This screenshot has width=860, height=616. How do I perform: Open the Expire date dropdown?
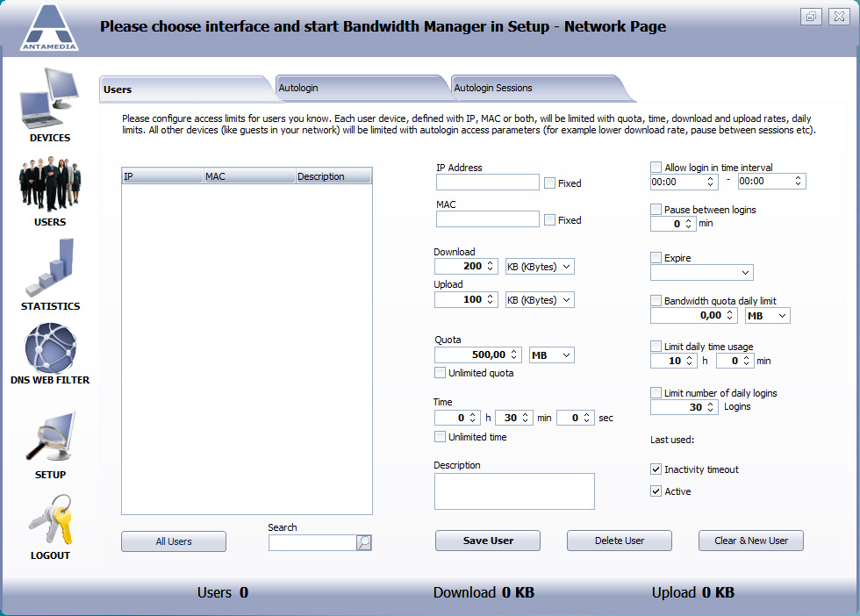[701, 273]
